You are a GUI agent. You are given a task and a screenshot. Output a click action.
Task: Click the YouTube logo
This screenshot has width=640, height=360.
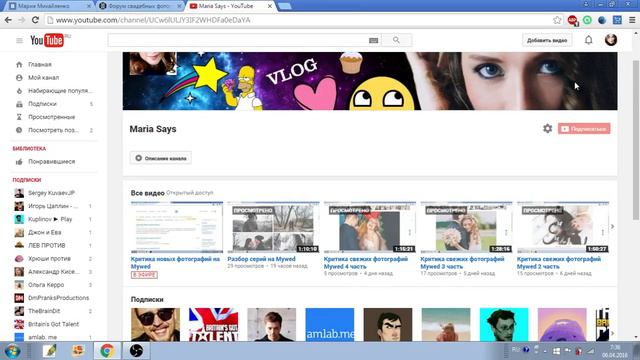click(x=47, y=40)
